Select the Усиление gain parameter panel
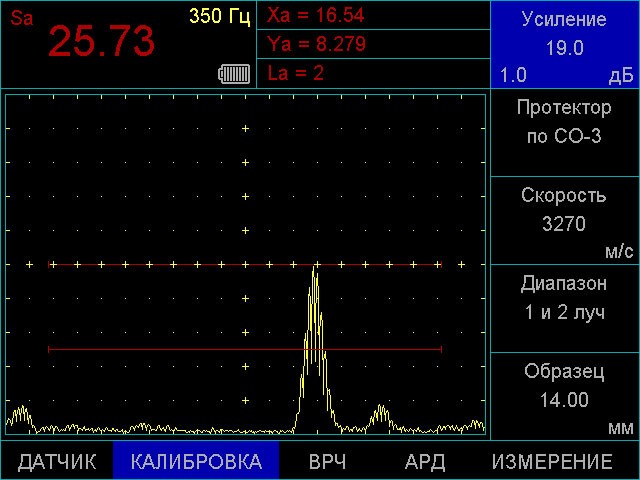The image size is (640, 480). click(x=564, y=35)
